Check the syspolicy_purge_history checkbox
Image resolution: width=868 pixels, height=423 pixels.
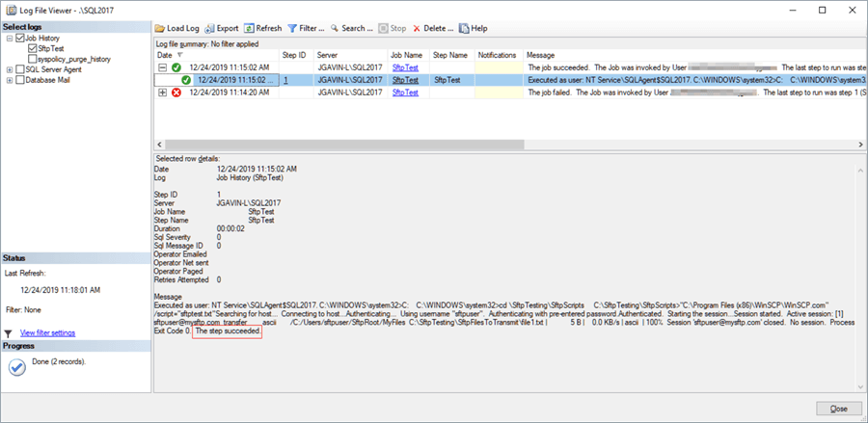[x=33, y=59]
